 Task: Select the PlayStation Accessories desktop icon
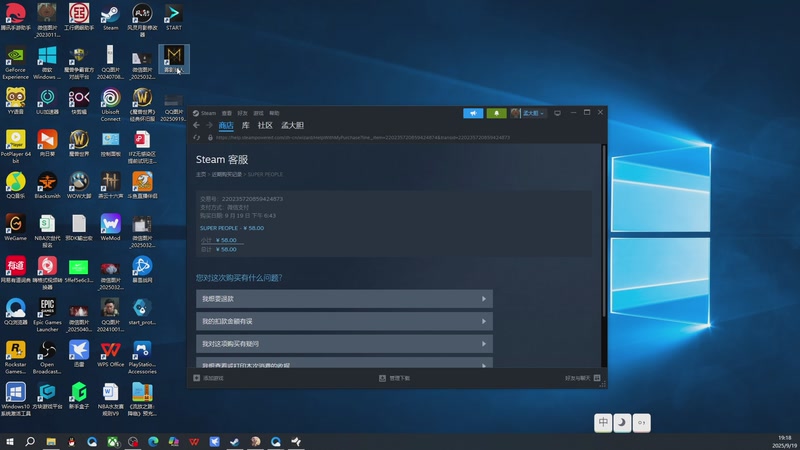142,358
